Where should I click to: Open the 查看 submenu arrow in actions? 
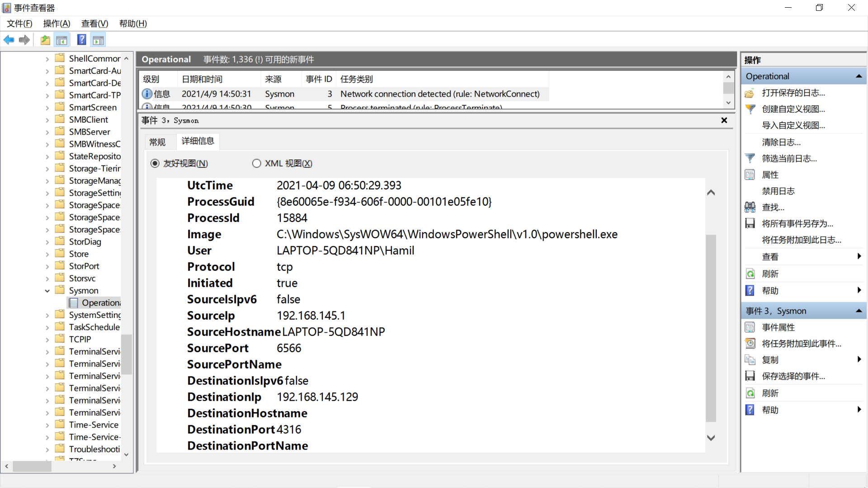coord(859,257)
